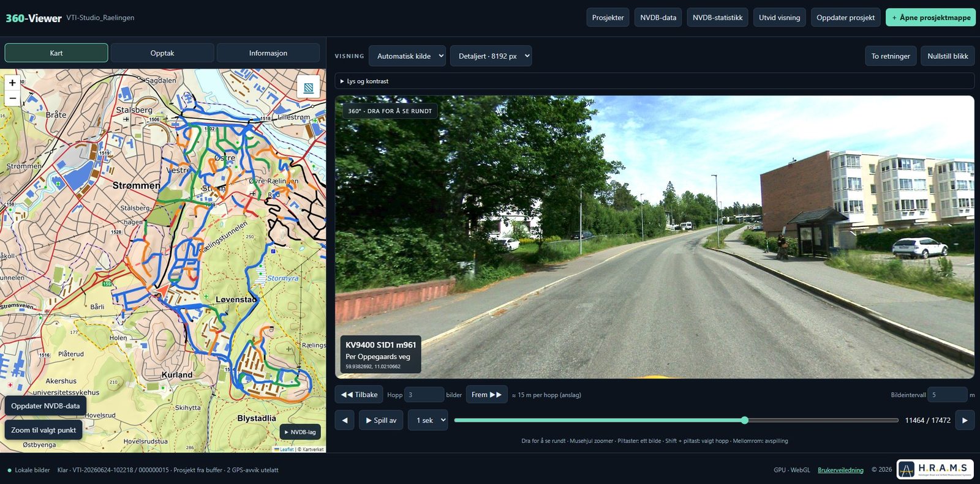Click Oppdater prosjekt button
Screen dimensions: 980x484
[845, 17]
